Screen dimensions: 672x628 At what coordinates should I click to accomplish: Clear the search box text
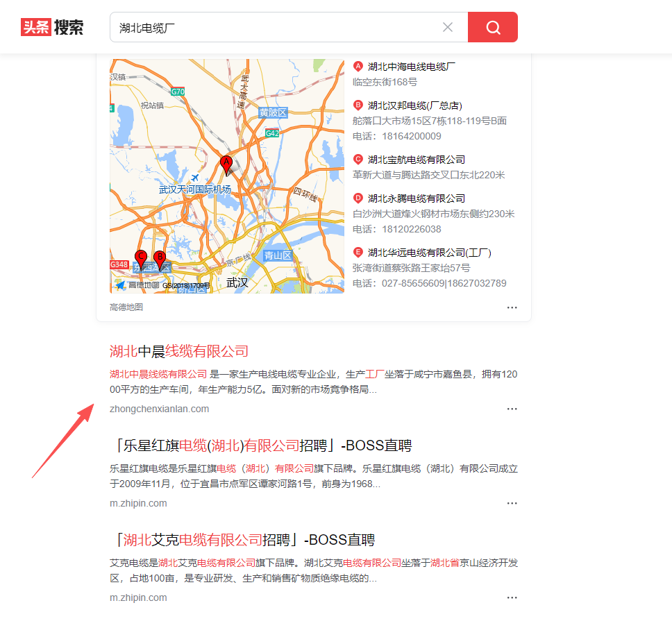(448, 27)
